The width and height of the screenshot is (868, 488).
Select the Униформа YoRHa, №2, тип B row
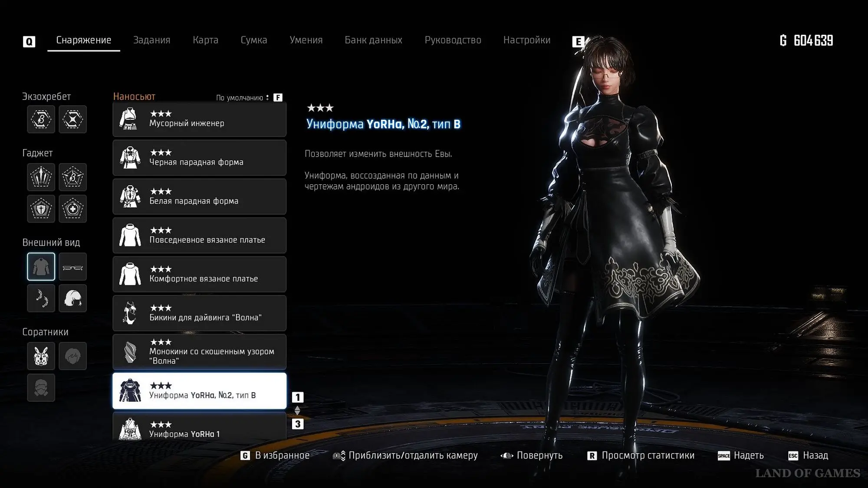click(x=200, y=391)
